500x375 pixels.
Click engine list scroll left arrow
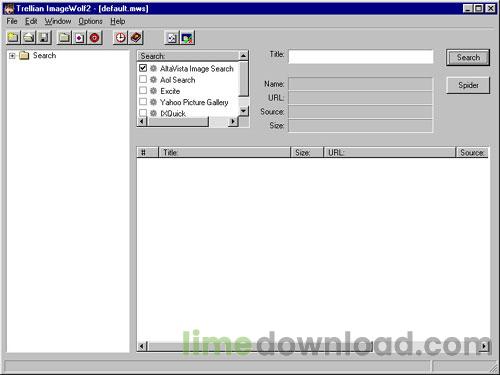coord(142,122)
